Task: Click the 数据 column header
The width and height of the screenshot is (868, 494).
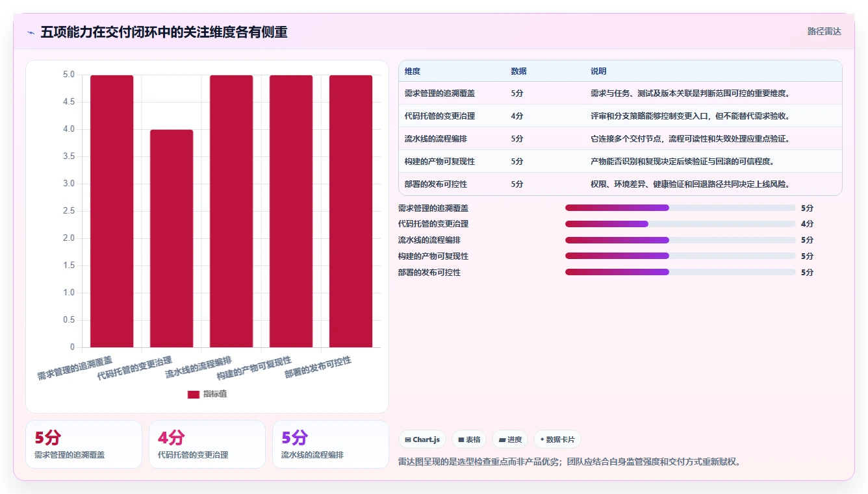Action: pyautogui.click(x=519, y=71)
